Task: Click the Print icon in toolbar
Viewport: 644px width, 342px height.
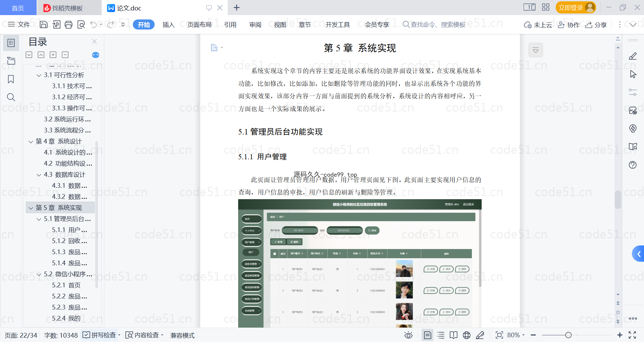Action: (68, 24)
